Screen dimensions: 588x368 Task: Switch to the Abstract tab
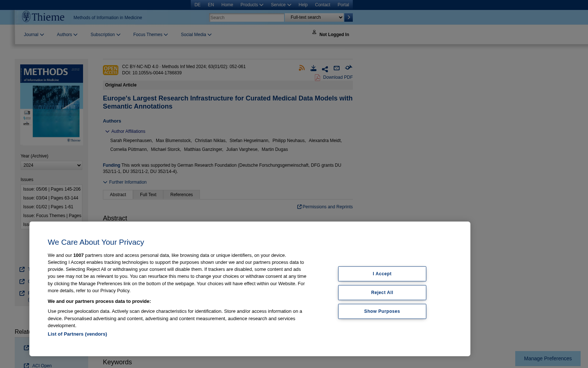click(x=118, y=195)
